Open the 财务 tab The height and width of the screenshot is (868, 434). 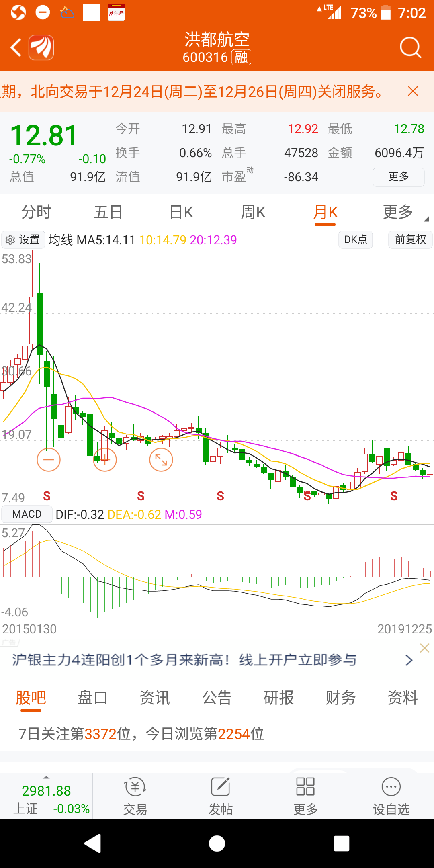pyautogui.click(x=341, y=697)
